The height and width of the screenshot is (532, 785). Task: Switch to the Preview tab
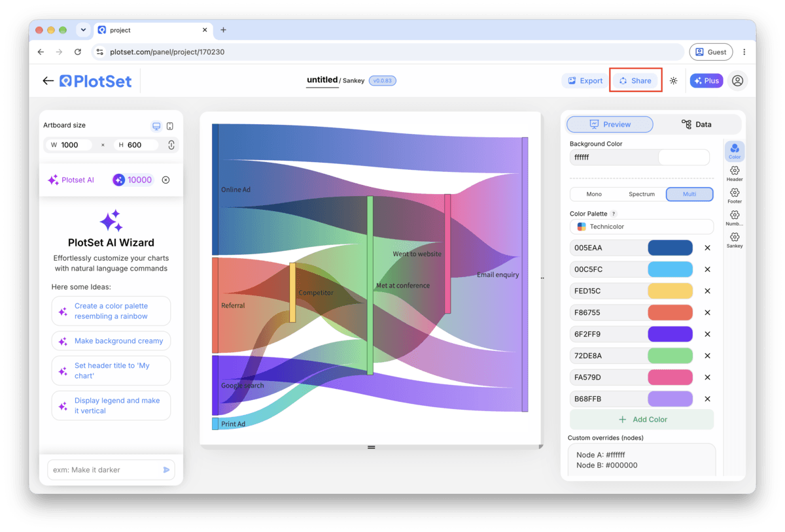click(x=610, y=124)
